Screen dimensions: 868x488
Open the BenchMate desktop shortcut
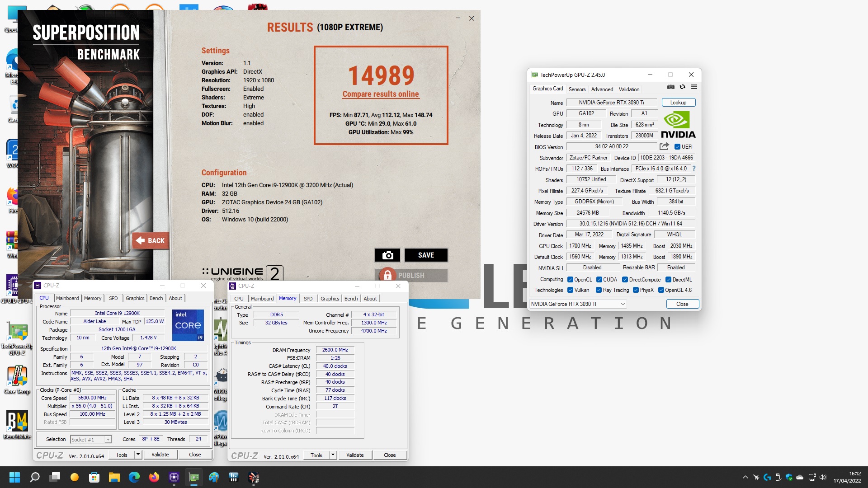click(x=17, y=424)
